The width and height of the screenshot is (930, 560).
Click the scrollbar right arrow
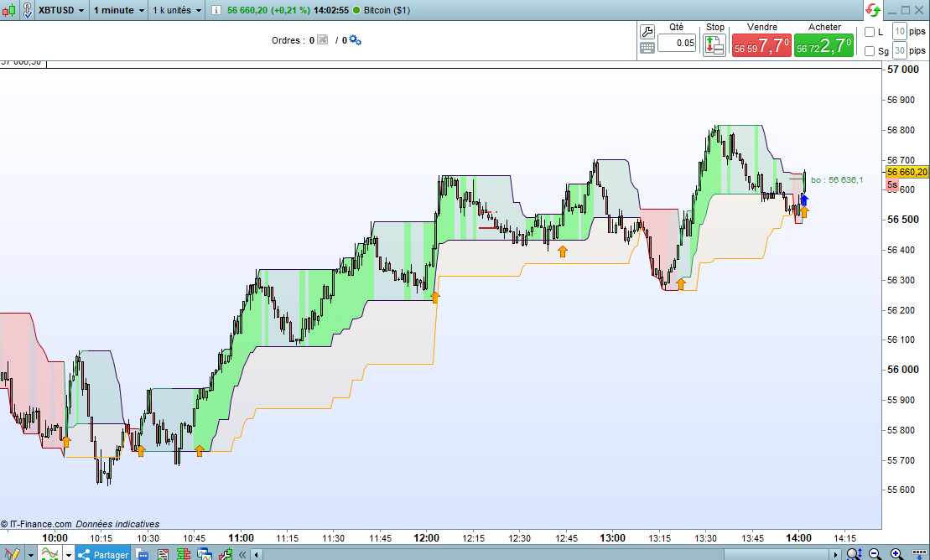836,555
